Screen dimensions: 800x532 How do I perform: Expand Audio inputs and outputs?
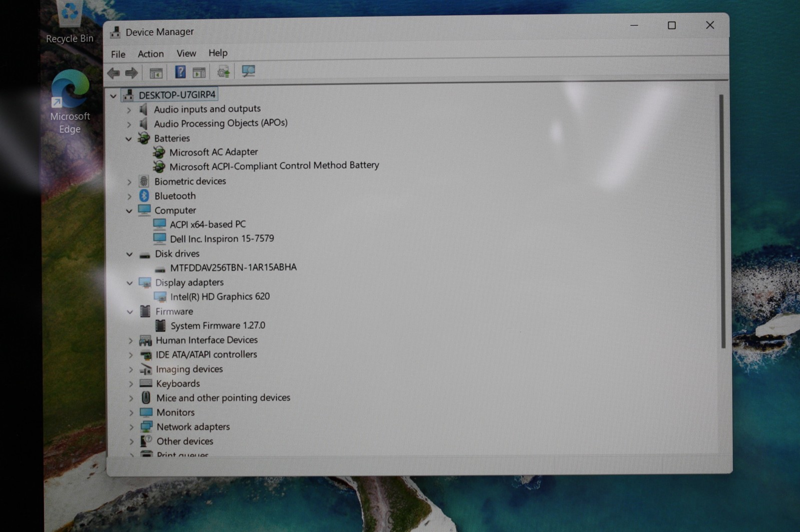129,109
